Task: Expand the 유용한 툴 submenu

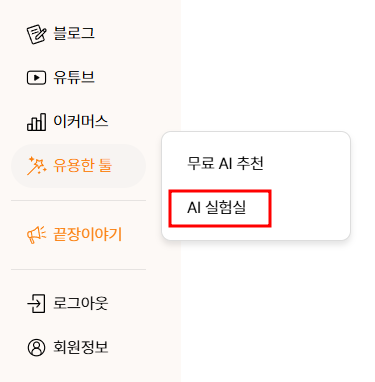Action: (78, 166)
